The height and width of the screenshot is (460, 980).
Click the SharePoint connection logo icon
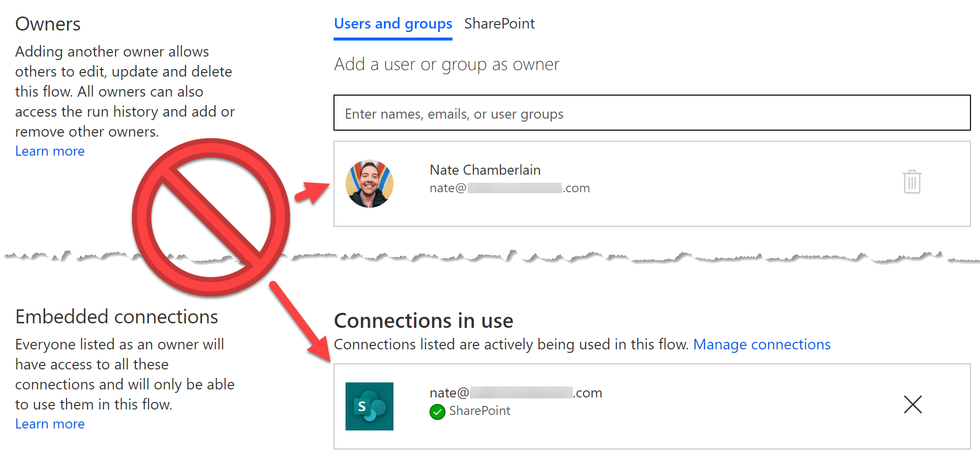point(369,406)
